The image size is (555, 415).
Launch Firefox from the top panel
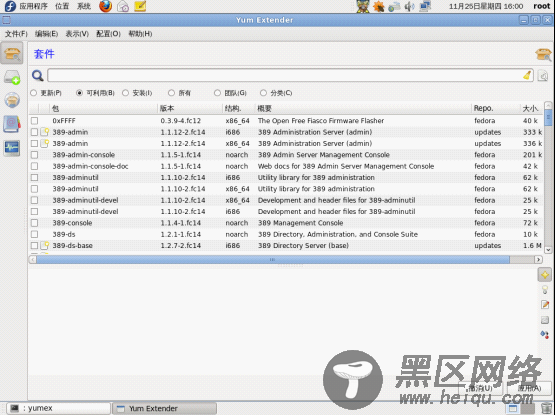[105, 6]
